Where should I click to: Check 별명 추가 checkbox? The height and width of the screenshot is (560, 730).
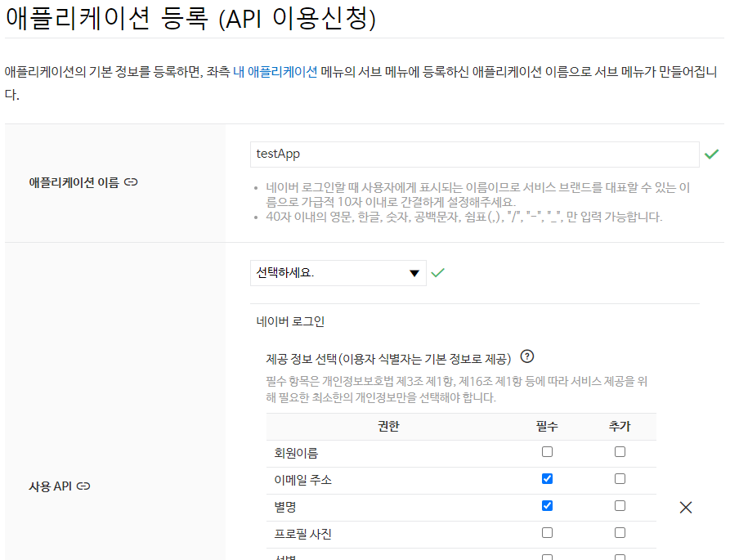click(x=620, y=505)
